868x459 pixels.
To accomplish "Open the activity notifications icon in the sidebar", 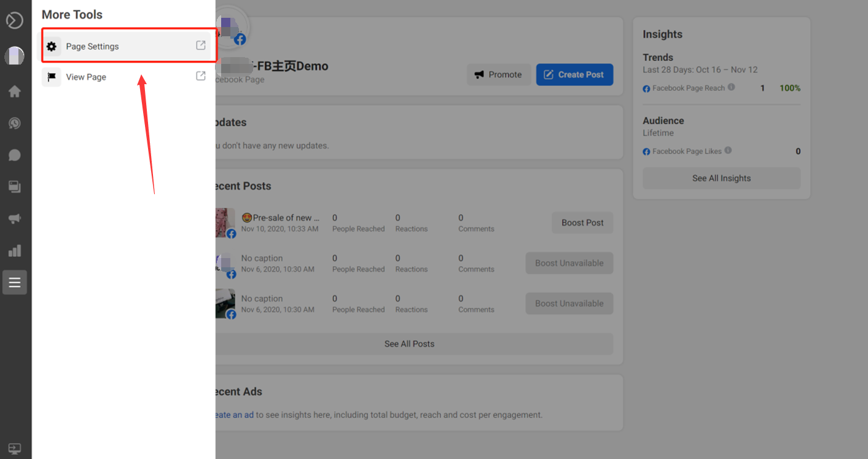I will click(15, 124).
